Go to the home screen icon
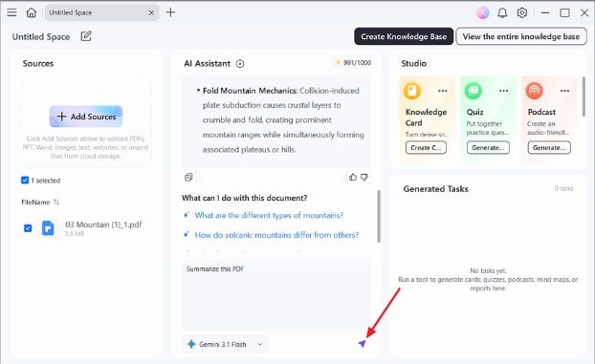This screenshot has height=364, width=595. [32, 12]
